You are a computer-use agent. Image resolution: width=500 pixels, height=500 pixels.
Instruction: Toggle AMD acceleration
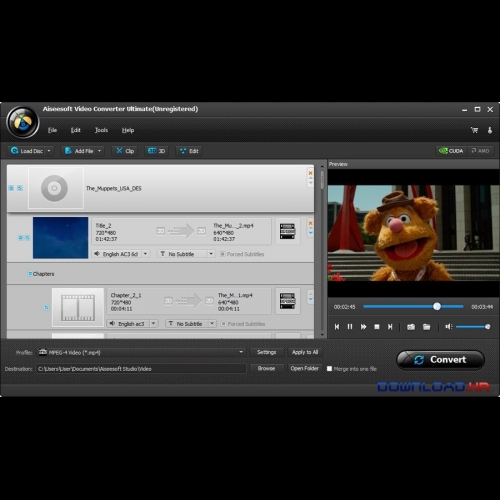pos(480,151)
